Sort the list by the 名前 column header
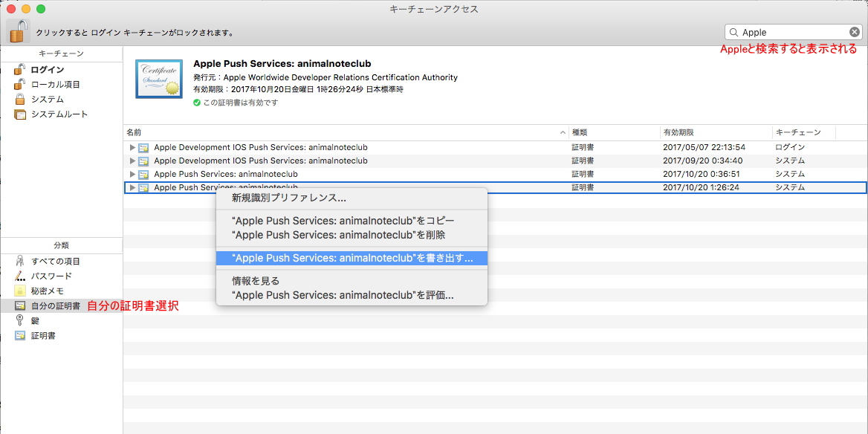Screen dimensions: 868x434 click(x=346, y=133)
